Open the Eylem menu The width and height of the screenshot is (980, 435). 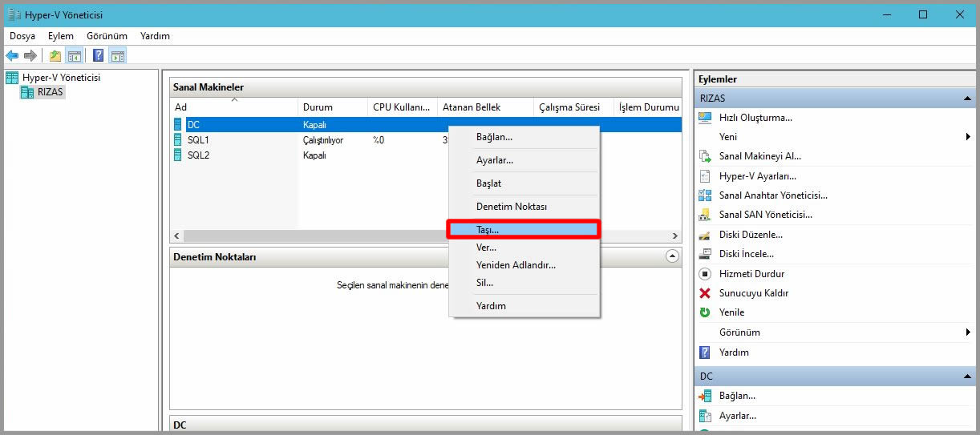click(60, 36)
